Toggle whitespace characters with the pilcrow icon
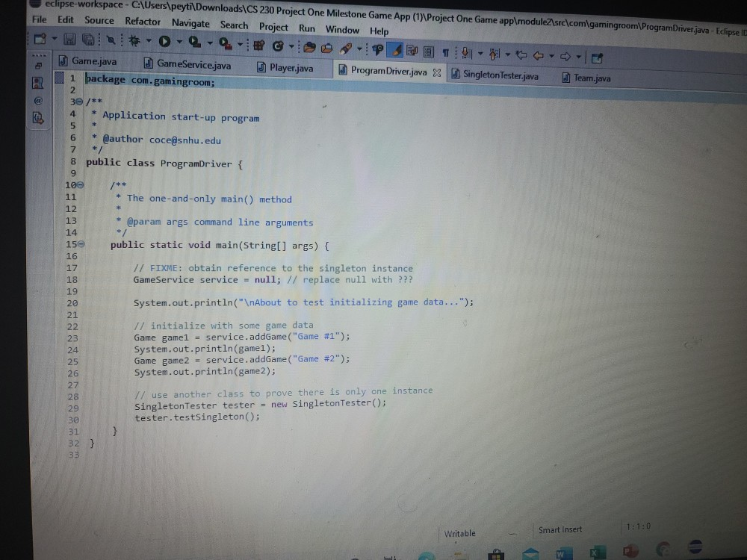This screenshot has height=560, width=747. coord(447,51)
